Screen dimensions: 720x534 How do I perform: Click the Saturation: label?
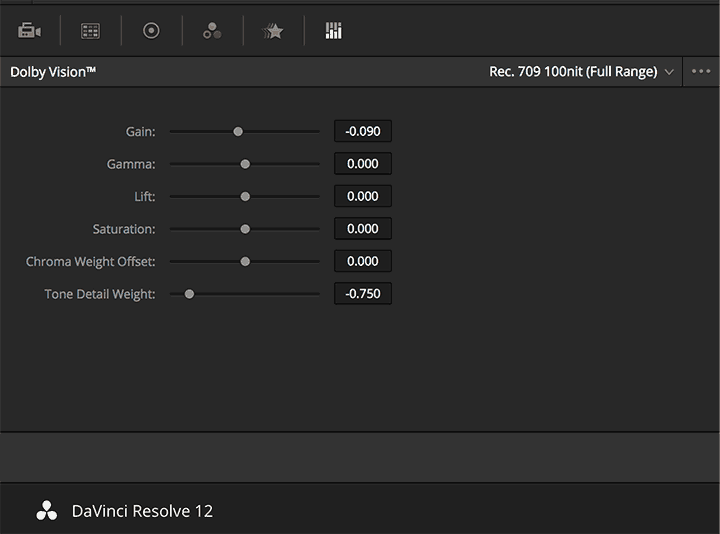(x=124, y=229)
